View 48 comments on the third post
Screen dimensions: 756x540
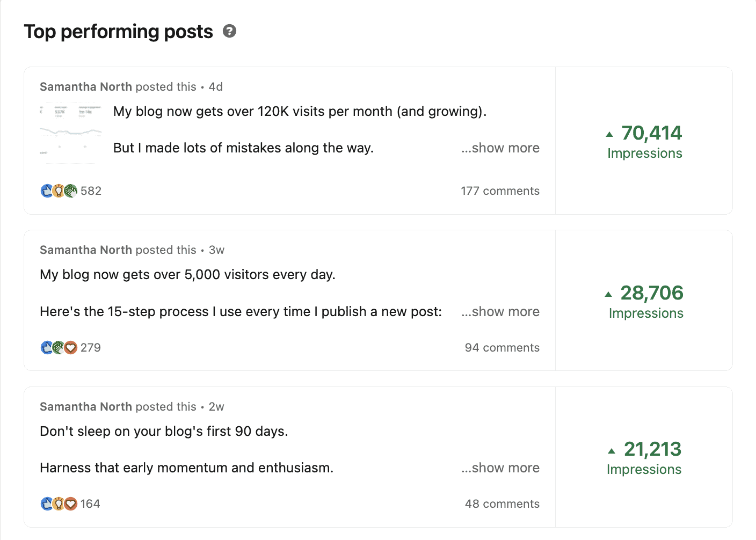point(502,503)
